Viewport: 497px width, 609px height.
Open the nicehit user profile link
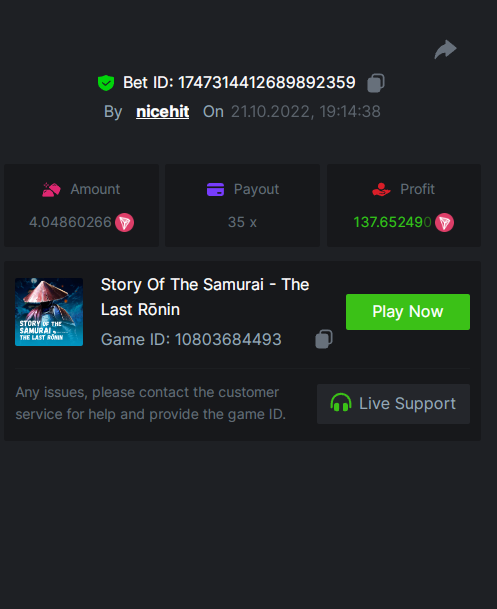tap(163, 112)
